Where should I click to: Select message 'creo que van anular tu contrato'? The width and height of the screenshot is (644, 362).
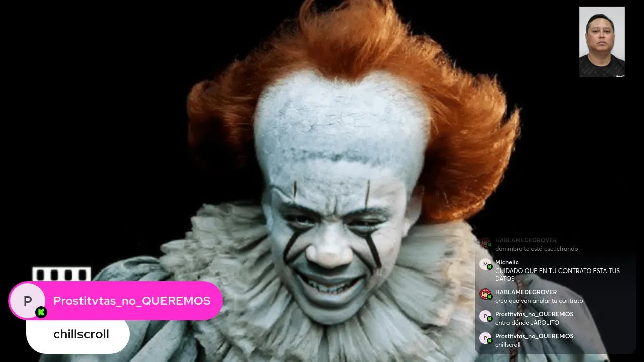click(x=539, y=301)
